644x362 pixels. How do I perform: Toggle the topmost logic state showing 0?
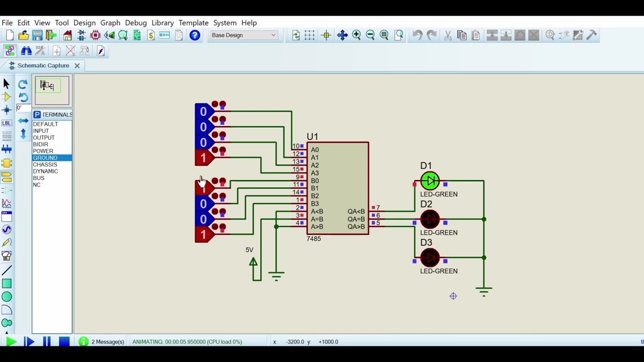coord(203,112)
